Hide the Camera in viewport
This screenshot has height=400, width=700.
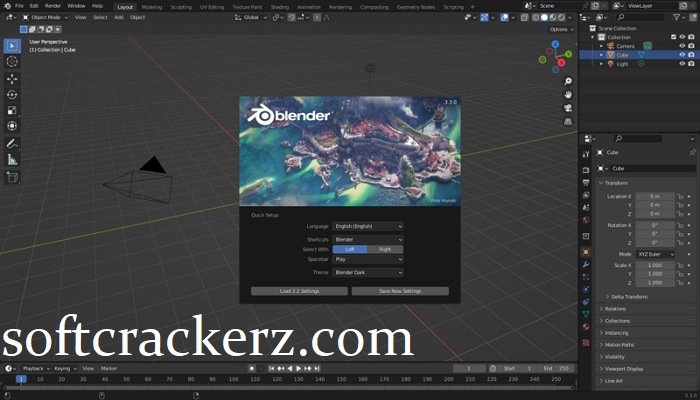point(682,46)
